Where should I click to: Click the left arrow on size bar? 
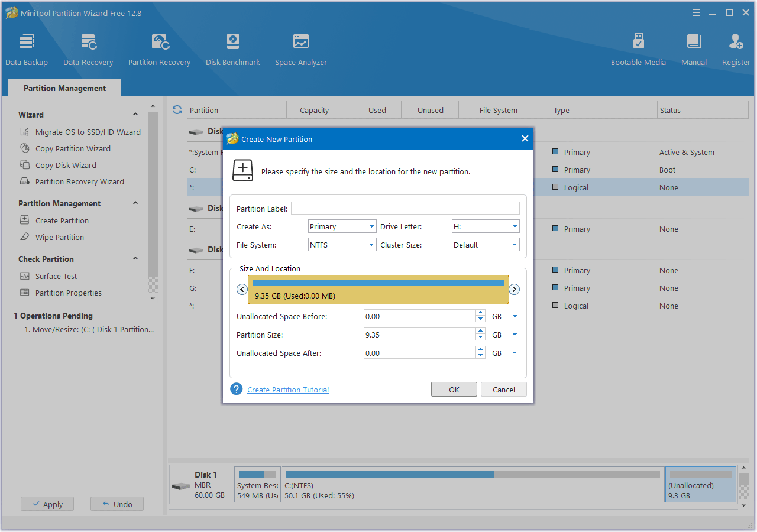242,289
